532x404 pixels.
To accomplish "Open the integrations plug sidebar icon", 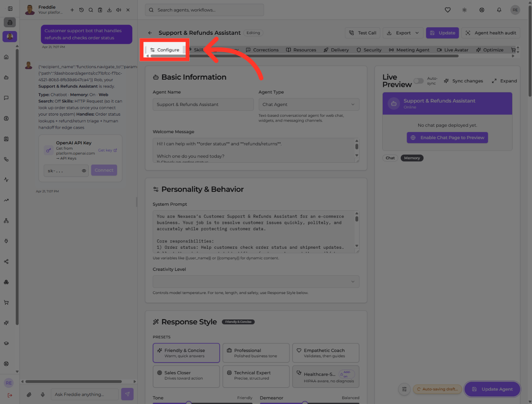I will pos(6,241).
